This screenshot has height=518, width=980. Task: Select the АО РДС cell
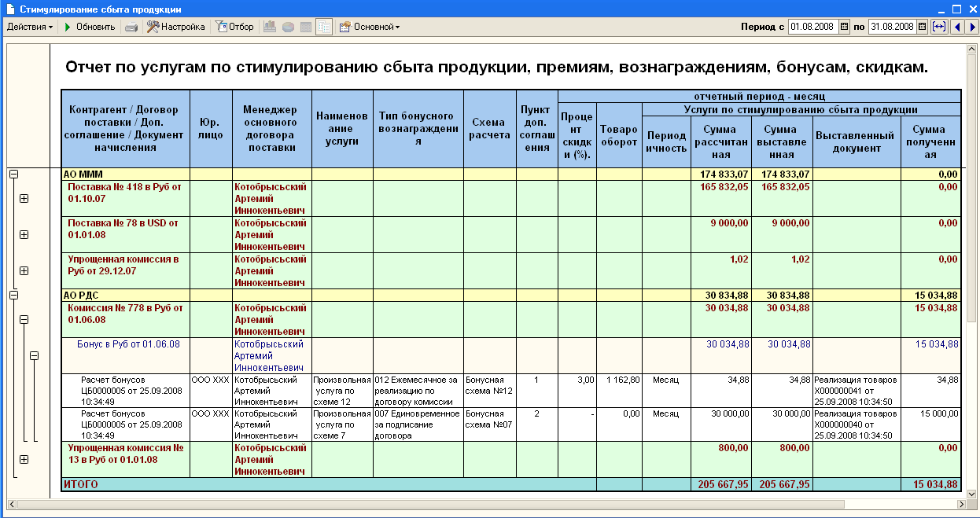tap(125, 296)
